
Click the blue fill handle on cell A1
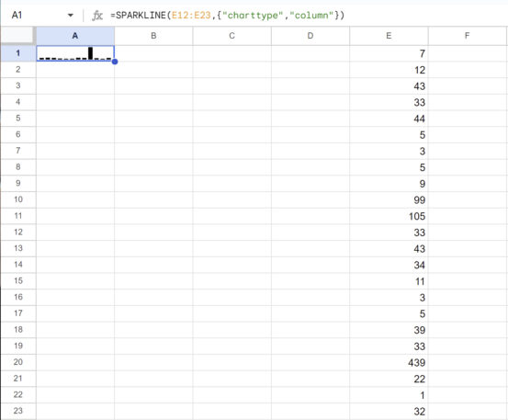[115, 62]
